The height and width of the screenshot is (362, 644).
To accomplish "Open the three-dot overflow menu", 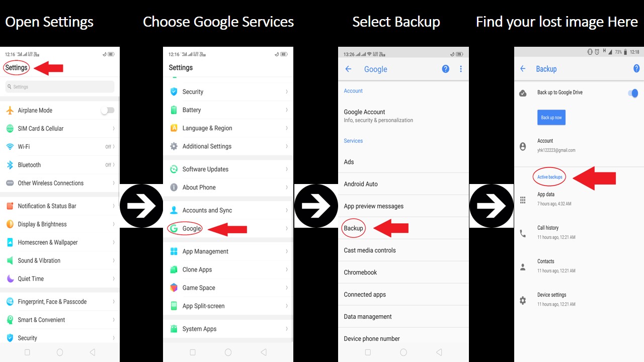I will 461,69.
